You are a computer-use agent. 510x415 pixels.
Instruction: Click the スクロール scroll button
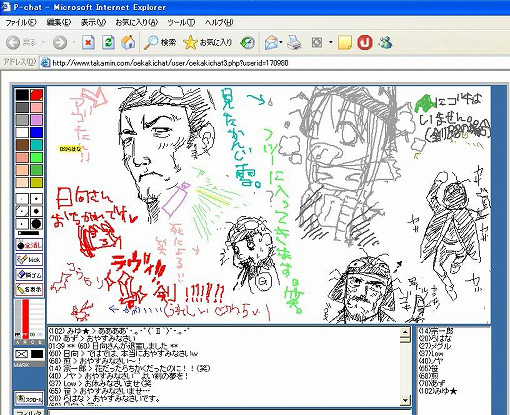[29, 398]
